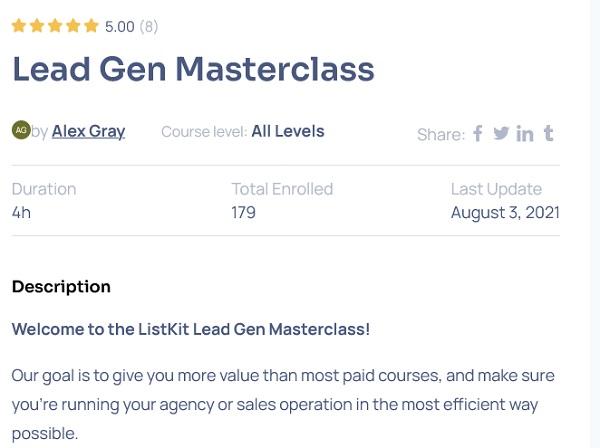600x448 pixels.
Task: Share course on LinkedIn icon
Action: (525, 133)
